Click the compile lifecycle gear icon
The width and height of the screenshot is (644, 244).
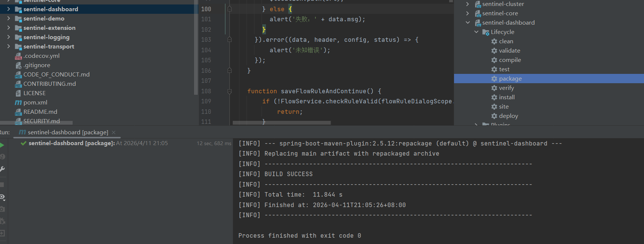coord(494,60)
